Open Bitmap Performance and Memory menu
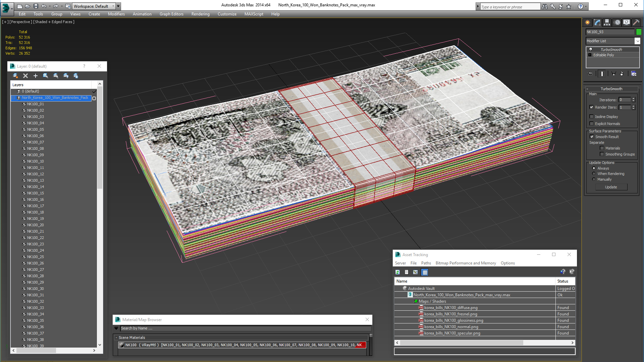This screenshot has width=644, height=362. click(x=466, y=263)
